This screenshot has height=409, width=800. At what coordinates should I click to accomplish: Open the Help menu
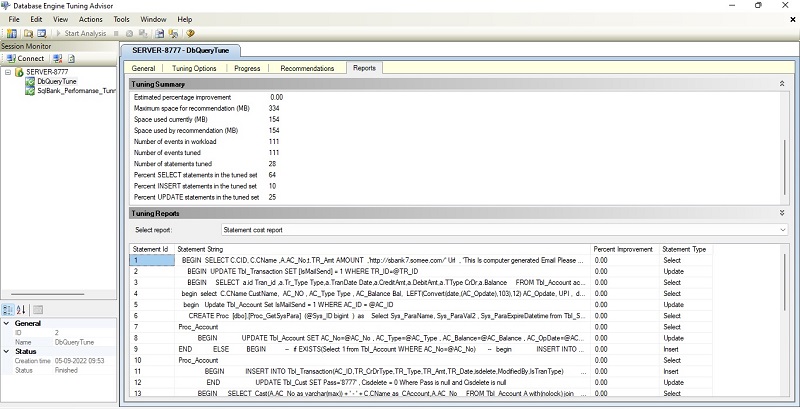tap(185, 19)
